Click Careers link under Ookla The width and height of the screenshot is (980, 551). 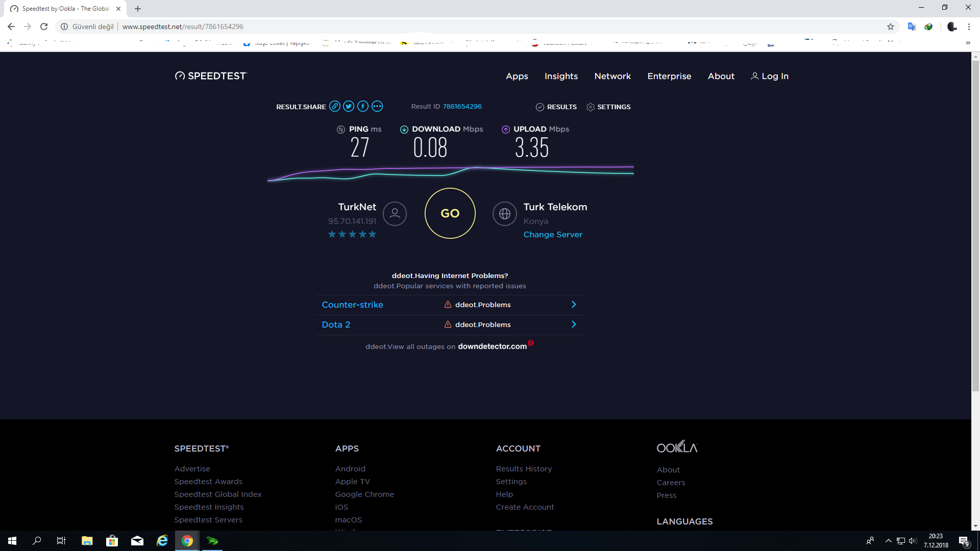coord(671,483)
